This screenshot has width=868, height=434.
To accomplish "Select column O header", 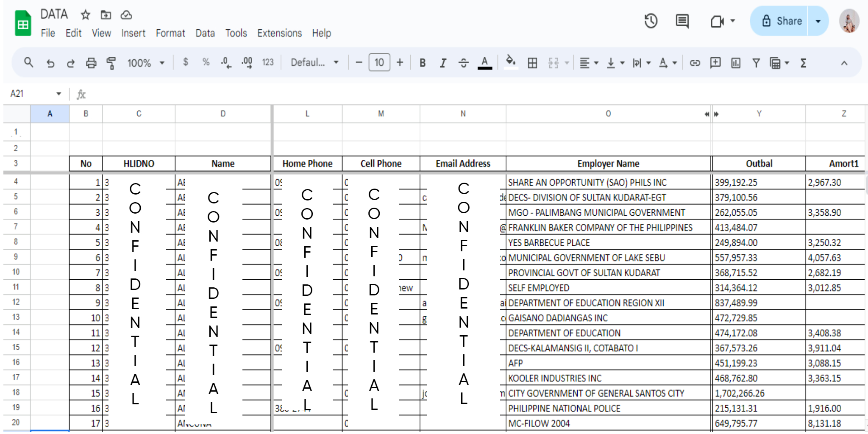I will [x=608, y=114].
